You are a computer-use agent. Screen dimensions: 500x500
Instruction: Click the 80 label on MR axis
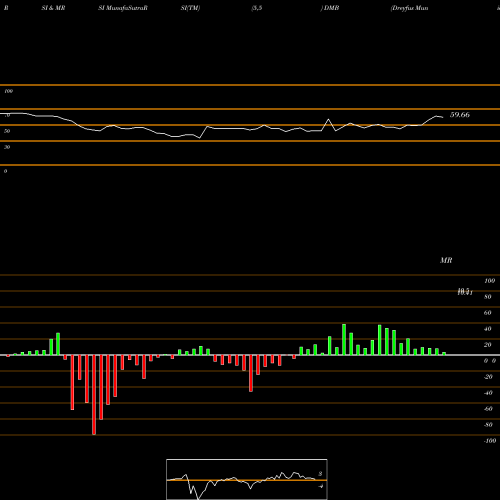coord(488,297)
